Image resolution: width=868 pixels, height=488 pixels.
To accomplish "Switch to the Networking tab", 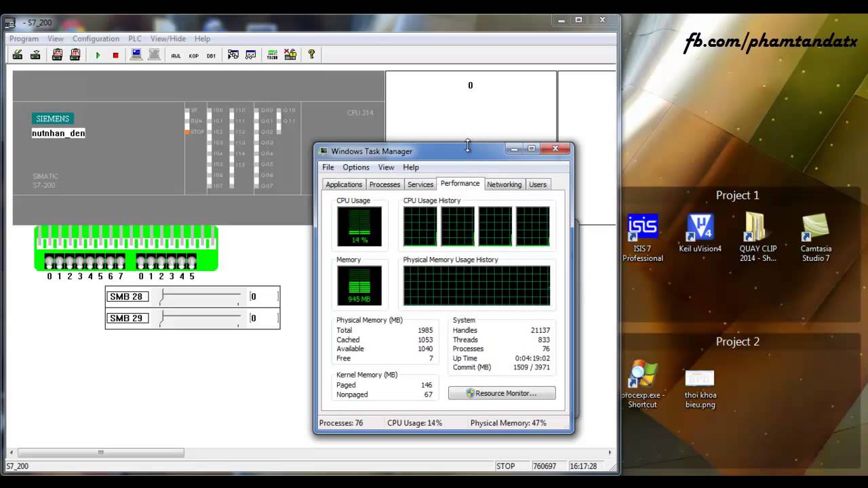I will click(505, 184).
